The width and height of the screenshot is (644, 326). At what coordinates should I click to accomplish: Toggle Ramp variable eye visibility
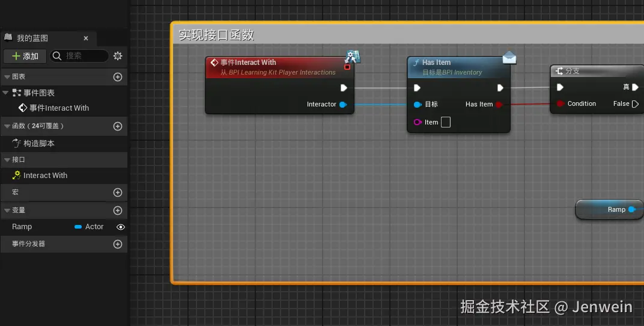pyautogui.click(x=121, y=227)
